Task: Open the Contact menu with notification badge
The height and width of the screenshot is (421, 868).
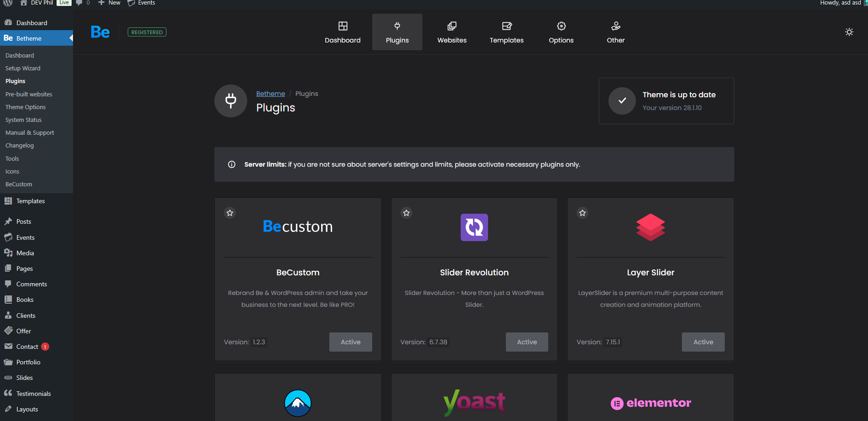Action: coord(27,347)
